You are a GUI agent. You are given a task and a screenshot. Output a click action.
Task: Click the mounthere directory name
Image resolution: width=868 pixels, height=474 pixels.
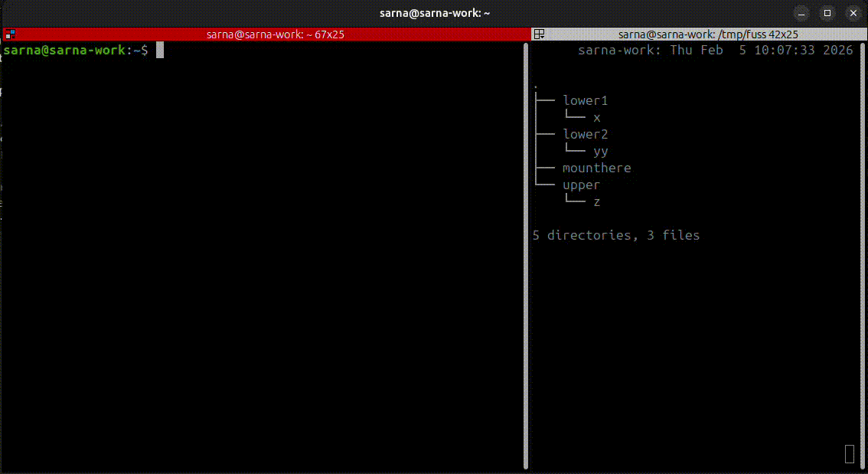[596, 168]
